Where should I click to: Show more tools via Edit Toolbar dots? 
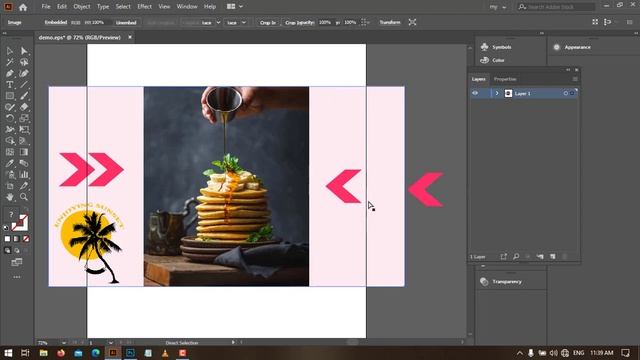(17, 277)
